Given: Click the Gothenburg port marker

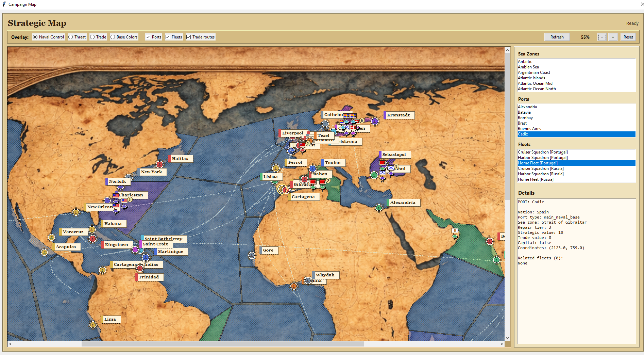Looking at the screenshot, I should (x=325, y=124).
